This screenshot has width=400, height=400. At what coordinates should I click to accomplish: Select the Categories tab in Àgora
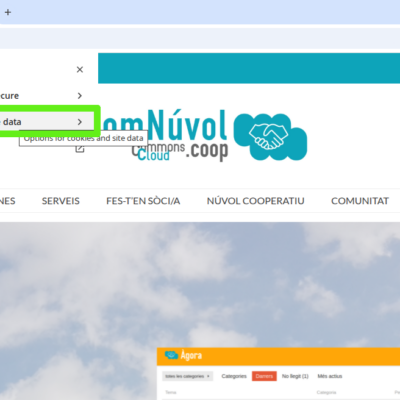[x=234, y=376]
